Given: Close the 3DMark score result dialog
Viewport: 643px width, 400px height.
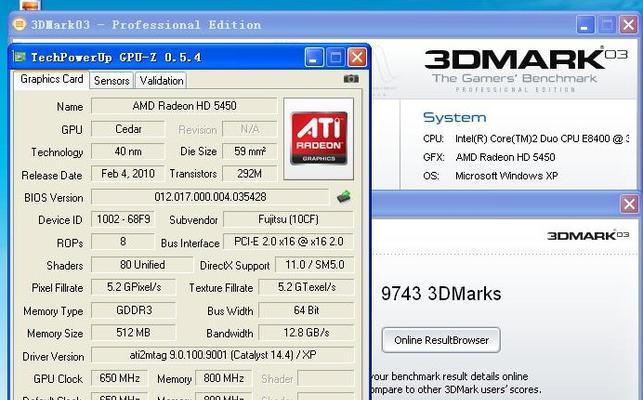Looking at the screenshot, I should pos(629,204).
